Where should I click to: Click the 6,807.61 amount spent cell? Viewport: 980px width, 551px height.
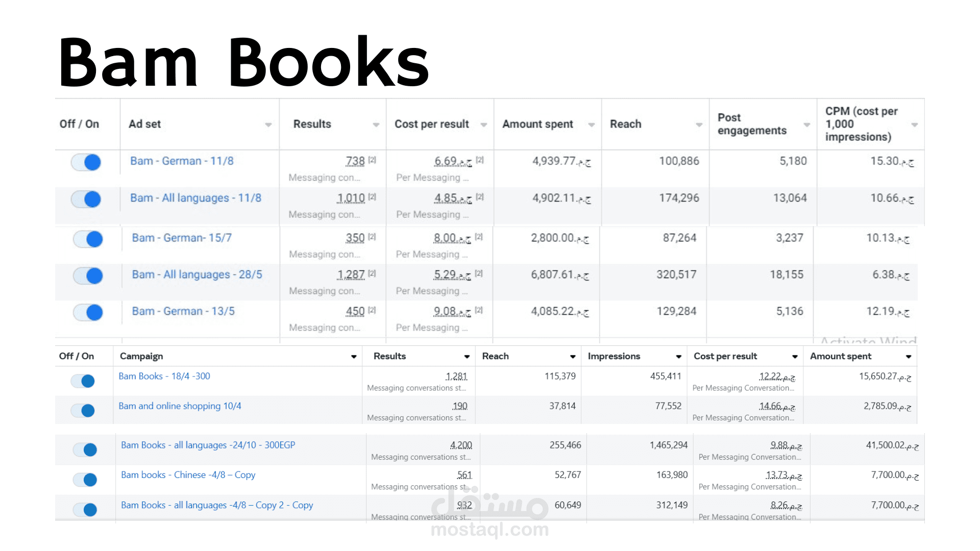pyautogui.click(x=560, y=274)
